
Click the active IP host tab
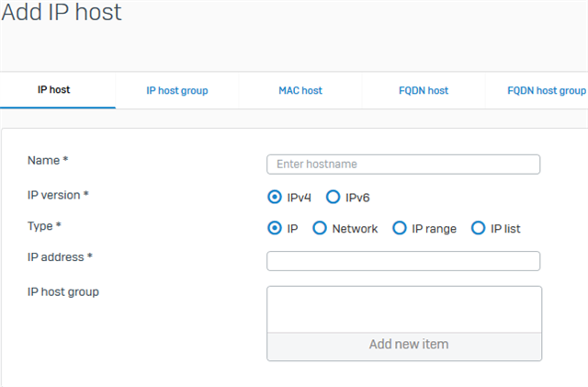tap(53, 90)
